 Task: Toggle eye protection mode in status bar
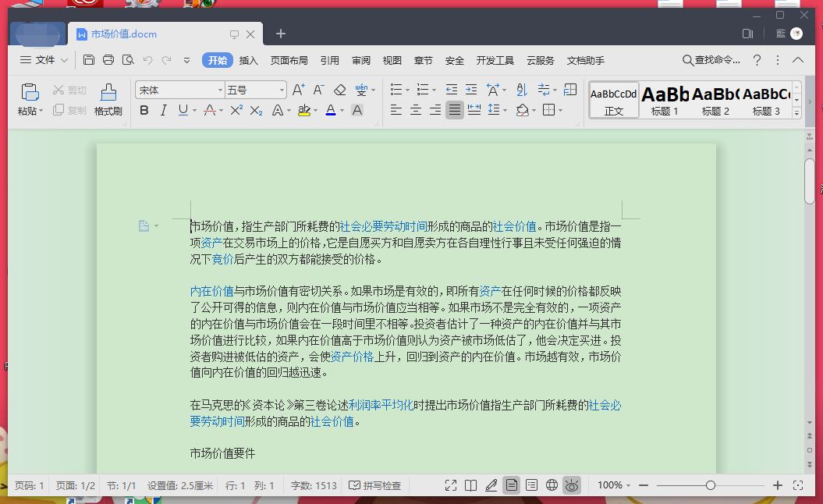pos(572,485)
